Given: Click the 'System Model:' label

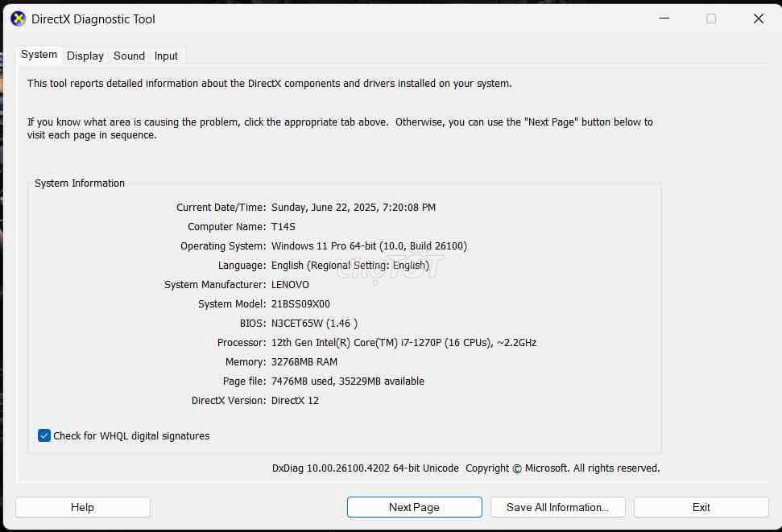Looking at the screenshot, I should (x=232, y=304).
